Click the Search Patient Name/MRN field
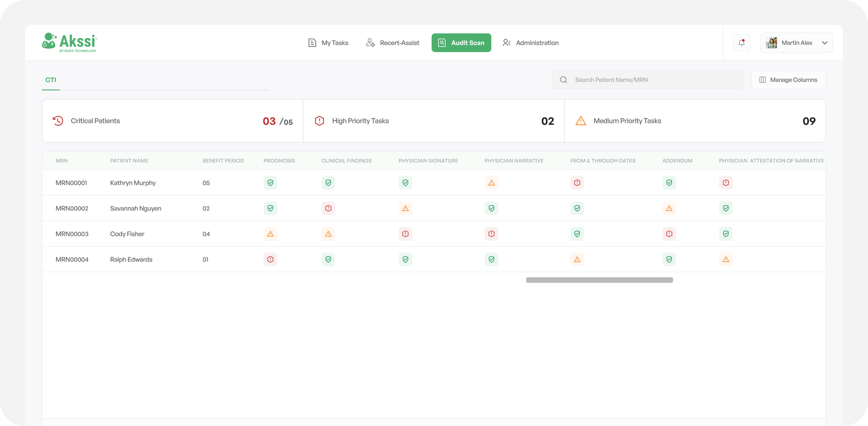Image resolution: width=868 pixels, height=426 pixels. tap(651, 80)
